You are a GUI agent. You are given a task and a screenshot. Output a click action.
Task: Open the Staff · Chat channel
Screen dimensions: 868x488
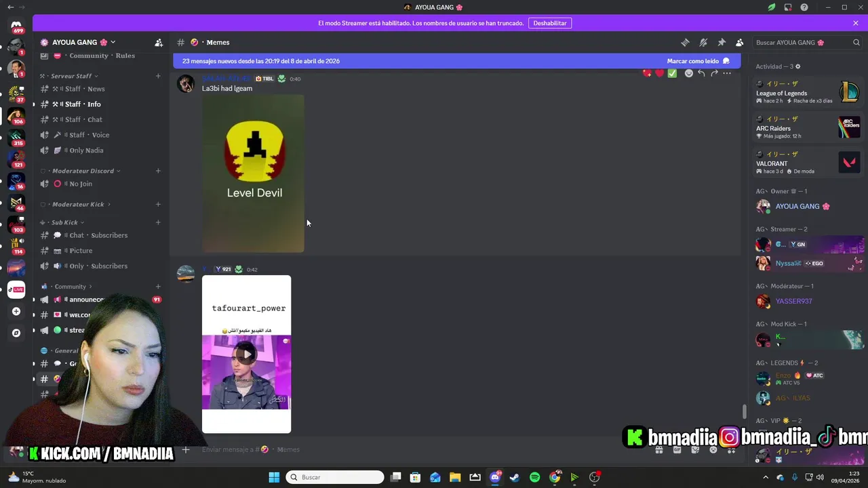coord(100,119)
